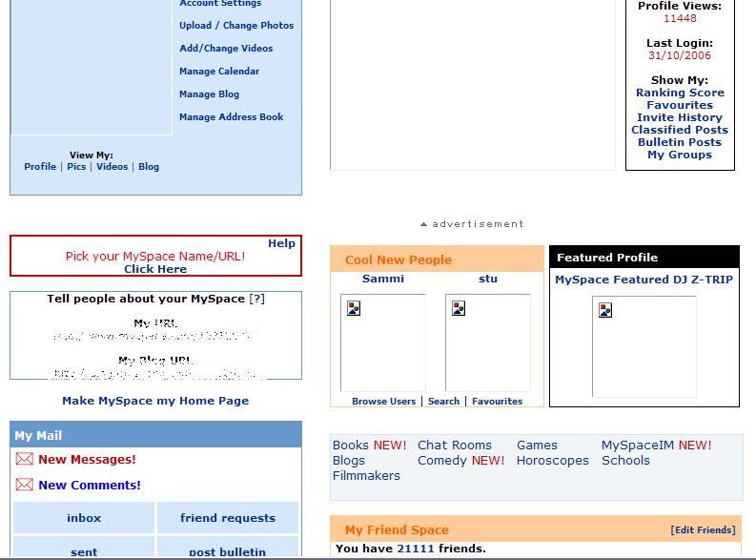This screenshot has height=560, width=756.
Task: Open Sammi's profile photo thumbnail
Action: point(383,342)
